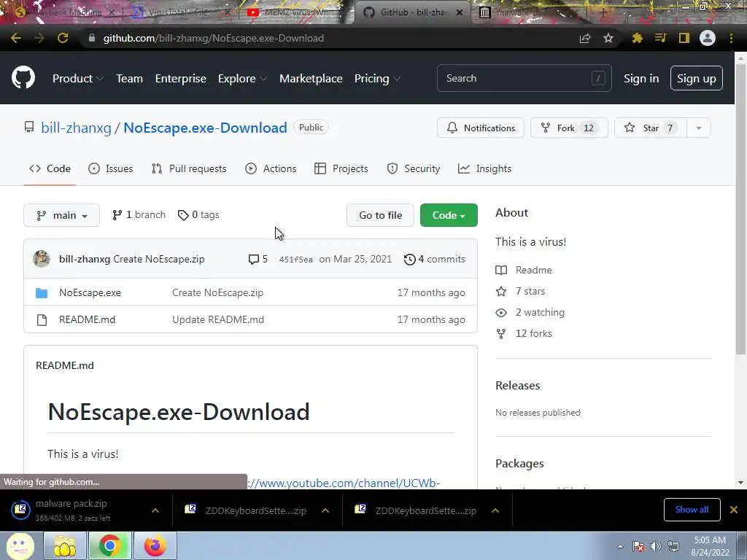Click Go to file button
The width and height of the screenshot is (747, 560).
click(x=380, y=215)
